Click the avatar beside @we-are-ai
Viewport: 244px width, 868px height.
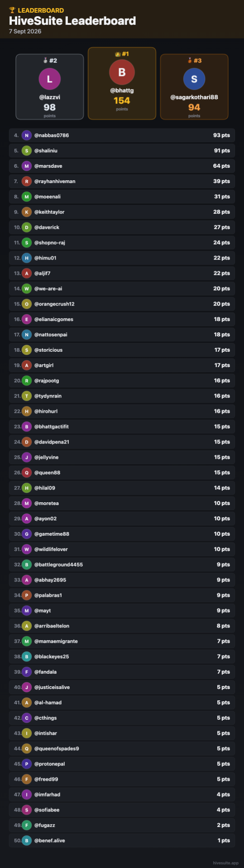coord(27,288)
